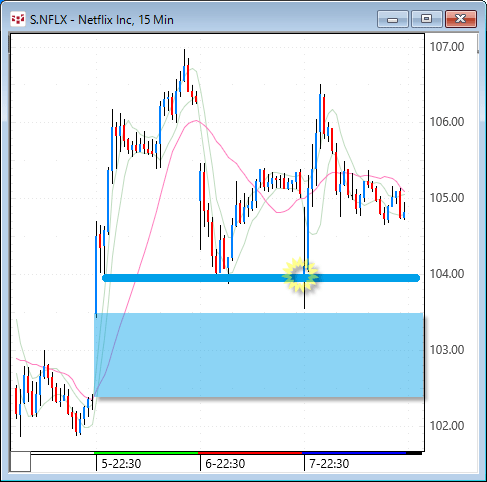Click the red session bar above time axis
This screenshot has height=482, width=487.
[250, 453]
